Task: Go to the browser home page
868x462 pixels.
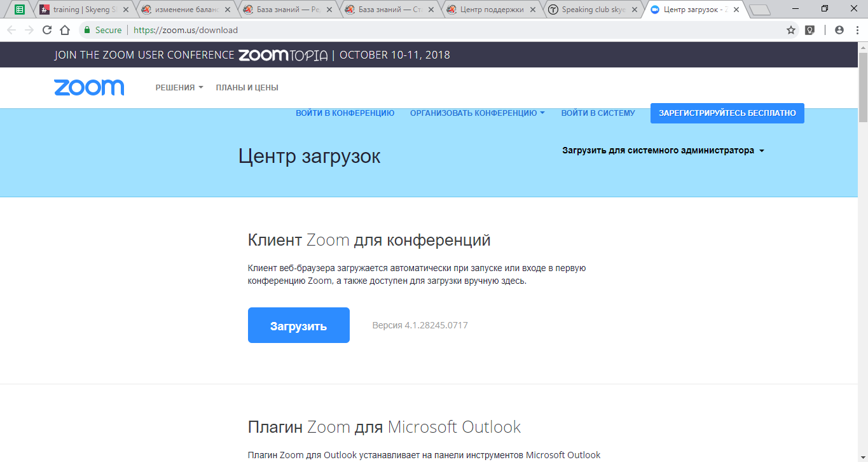Action: click(65, 30)
